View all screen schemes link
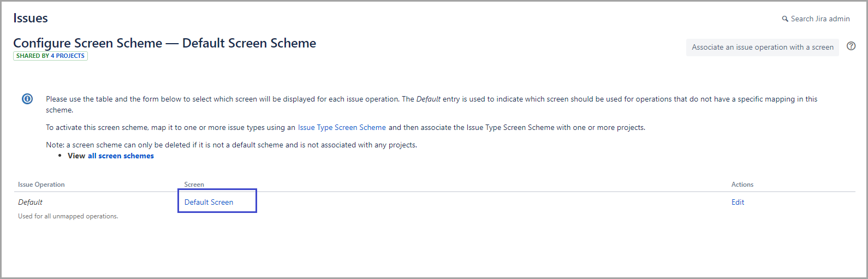This screenshot has width=868, height=279. 121,156
